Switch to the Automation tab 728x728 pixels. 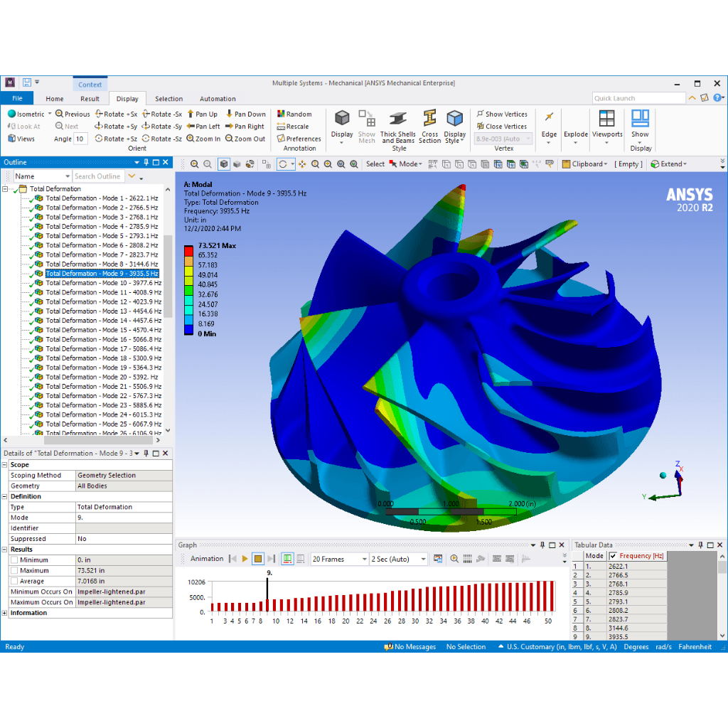coord(218,98)
